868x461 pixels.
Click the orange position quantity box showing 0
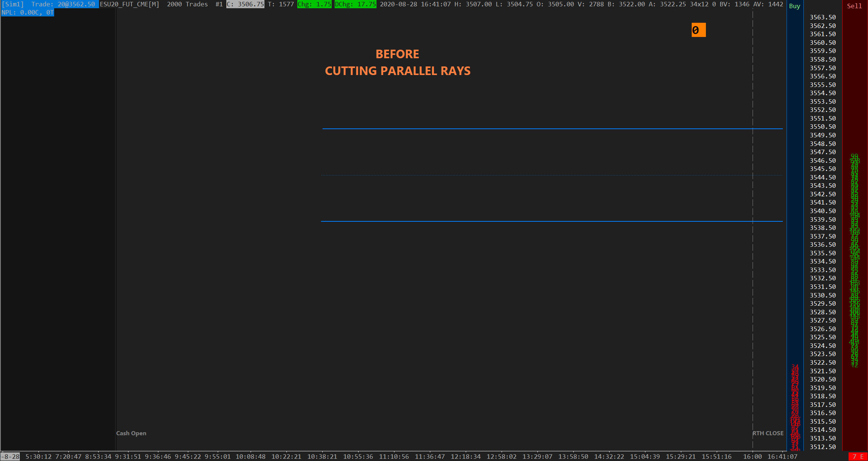[698, 30]
